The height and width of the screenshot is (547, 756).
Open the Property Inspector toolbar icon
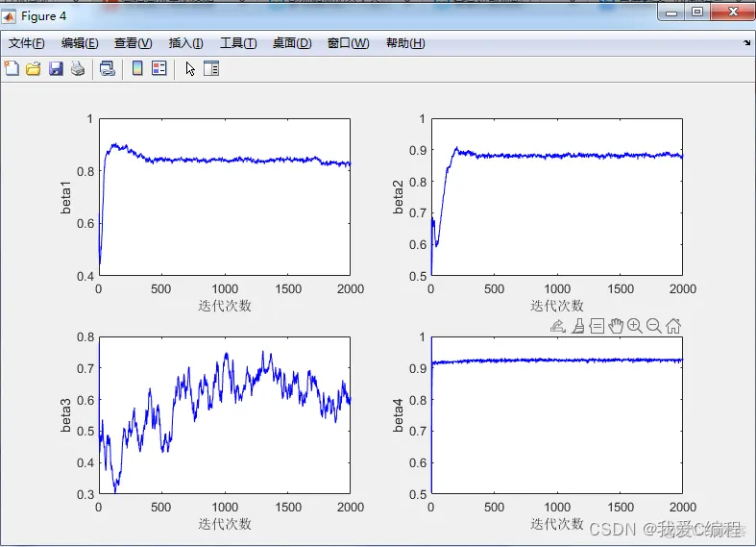click(x=211, y=68)
